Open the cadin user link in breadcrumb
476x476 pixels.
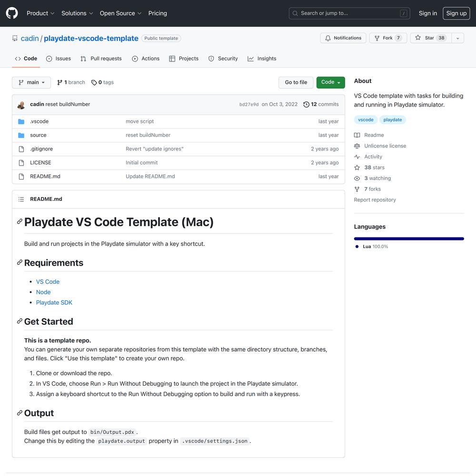coord(30,39)
